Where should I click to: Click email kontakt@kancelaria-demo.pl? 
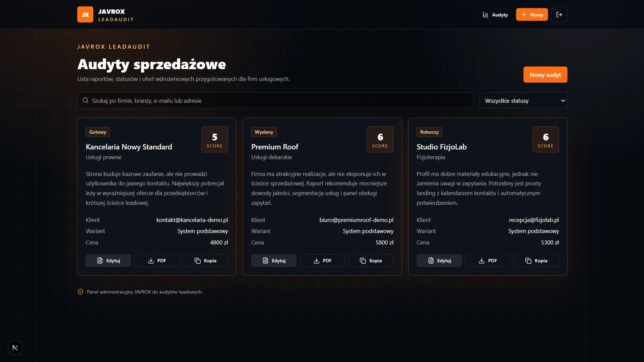[x=192, y=220]
